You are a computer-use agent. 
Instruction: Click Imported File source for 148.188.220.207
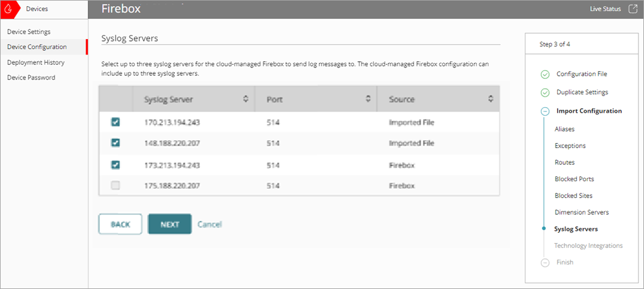pyautogui.click(x=412, y=143)
